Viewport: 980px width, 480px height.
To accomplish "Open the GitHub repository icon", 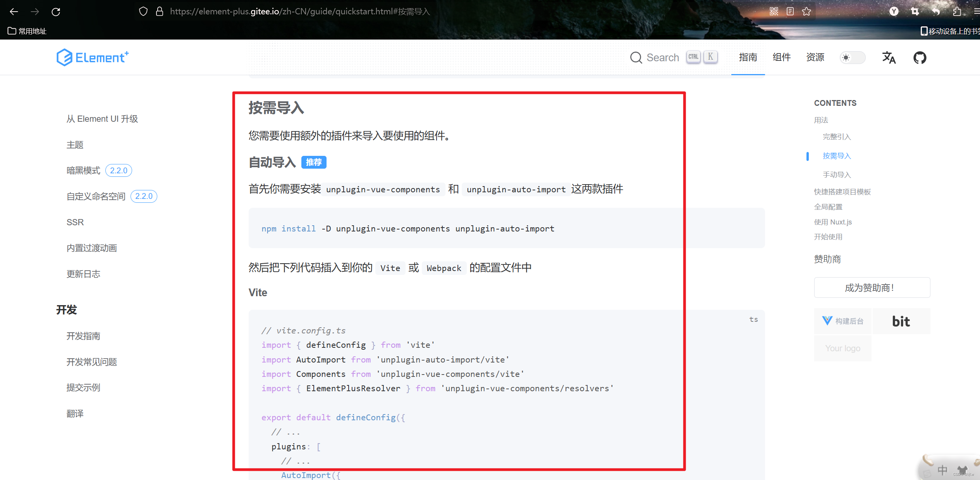I will [920, 57].
